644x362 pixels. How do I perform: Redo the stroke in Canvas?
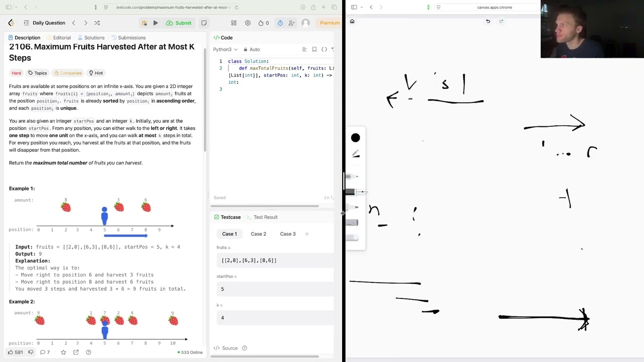[501, 21]
